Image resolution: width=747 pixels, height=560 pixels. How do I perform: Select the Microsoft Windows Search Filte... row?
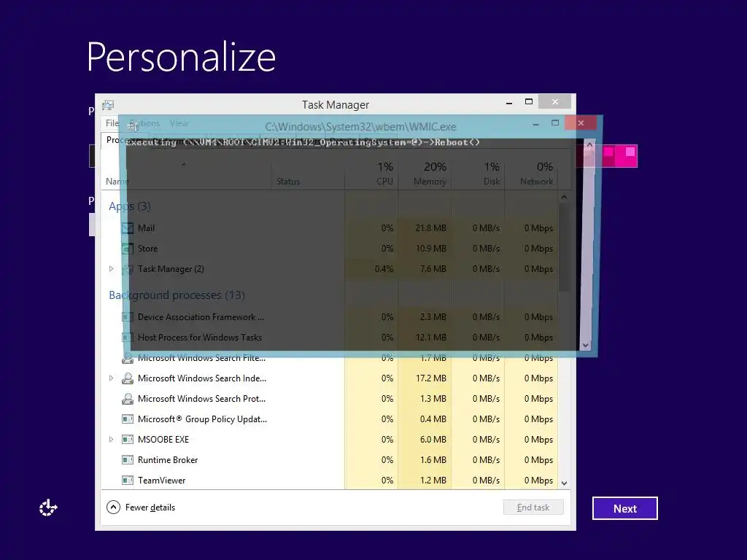point(329,357)
